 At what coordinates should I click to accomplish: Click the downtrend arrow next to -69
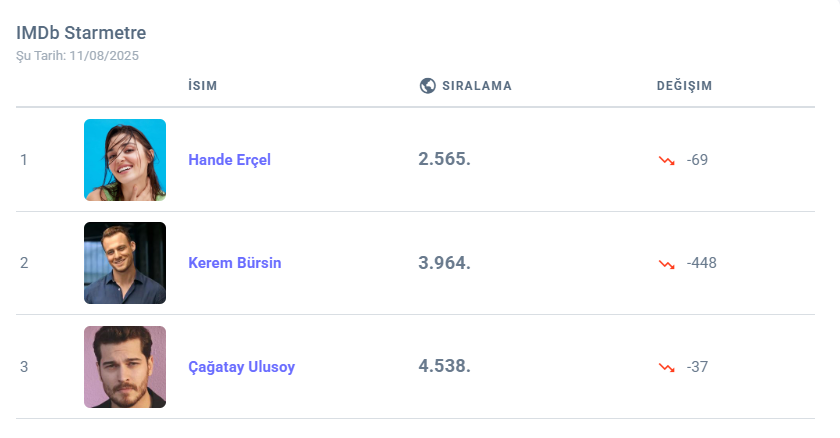(x=666, y=160)
